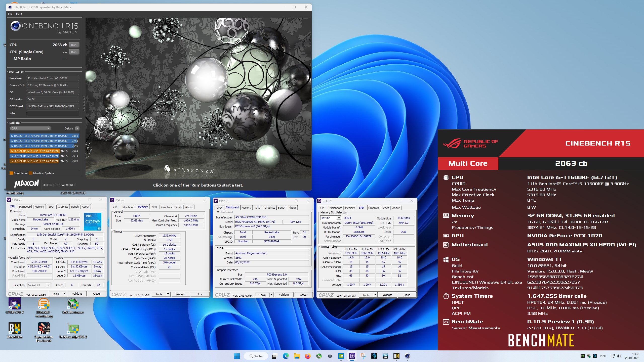The height and width of the screenshot is (362, 644).
Task: Open File Explorer from taskbar
Action: pyautogui.click(x=297, y=356)
